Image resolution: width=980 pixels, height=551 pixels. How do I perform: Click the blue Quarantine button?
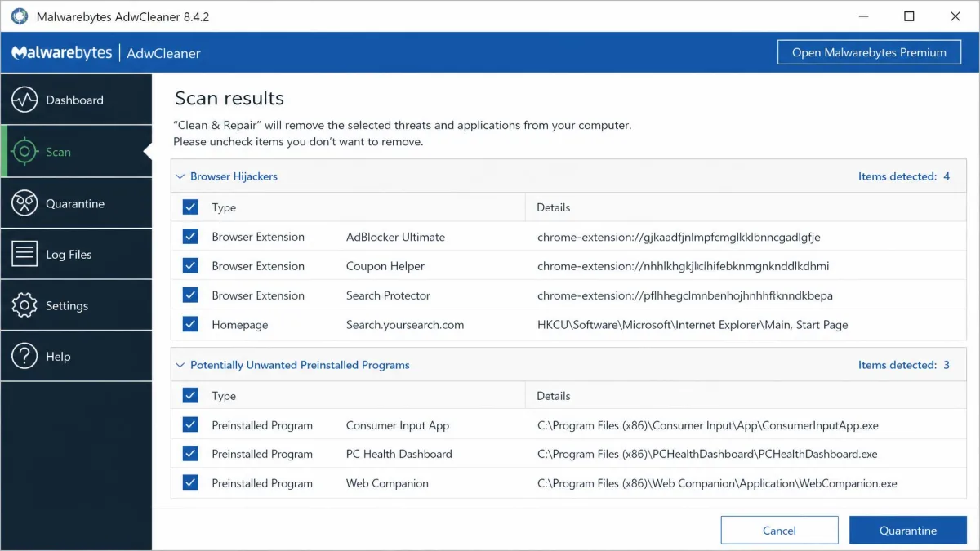pyautogui.click(x=908, y=531)
